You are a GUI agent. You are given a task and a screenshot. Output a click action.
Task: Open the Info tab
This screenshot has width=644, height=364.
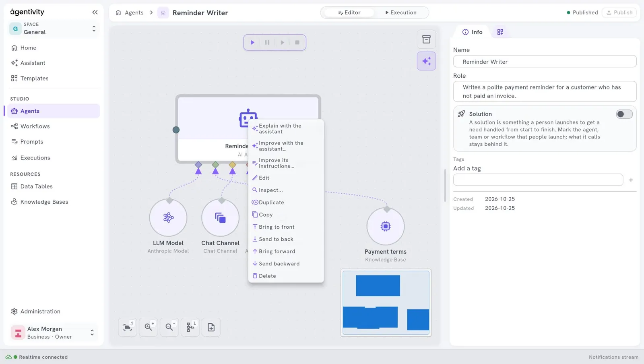tap(472, 32)
